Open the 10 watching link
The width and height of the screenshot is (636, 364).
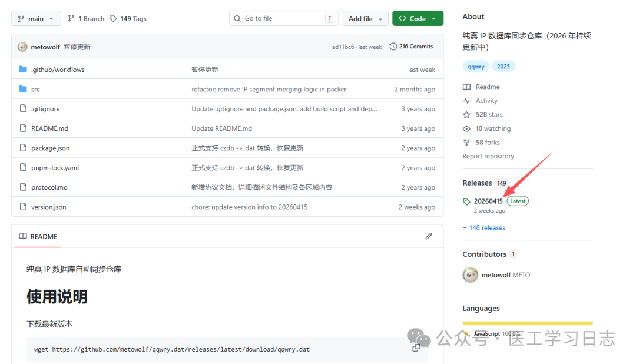click(x=493, y=128)
